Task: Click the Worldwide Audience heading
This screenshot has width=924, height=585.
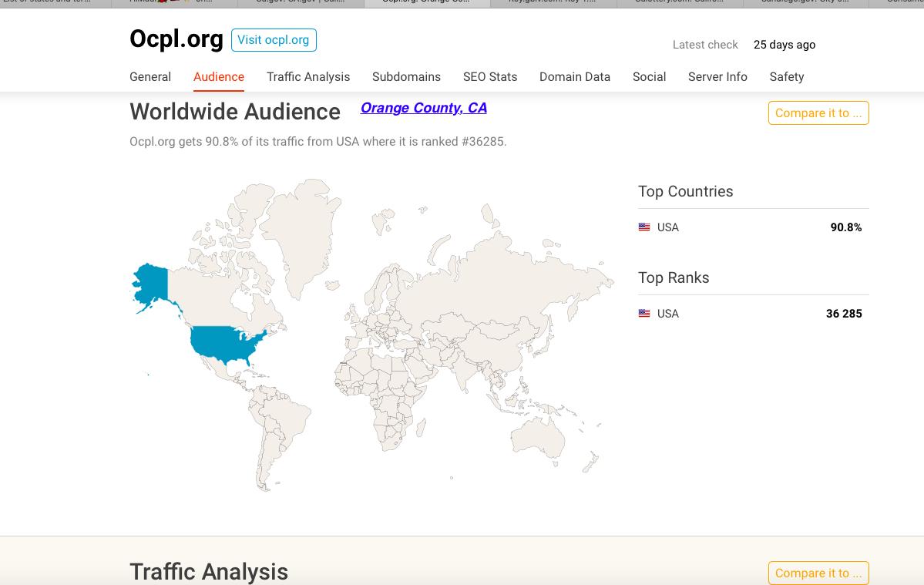Action: coord(235,112)
